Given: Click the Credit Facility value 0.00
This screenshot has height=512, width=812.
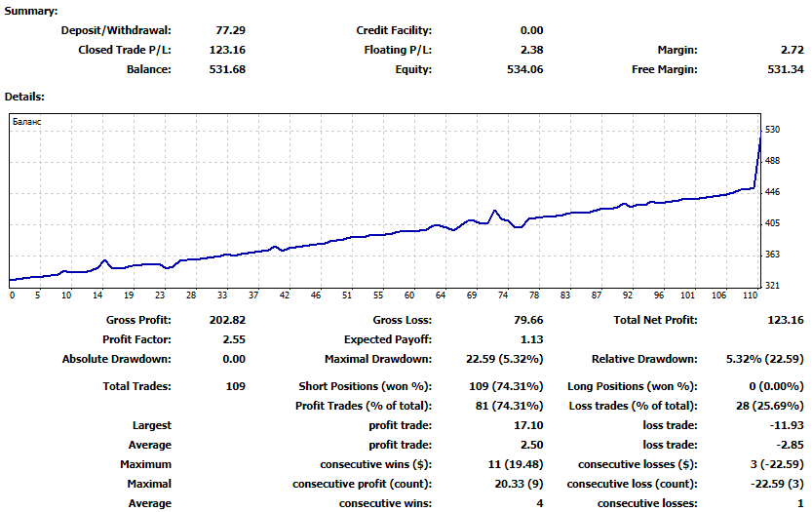Looking at the screenshot, I should point(532,30).
